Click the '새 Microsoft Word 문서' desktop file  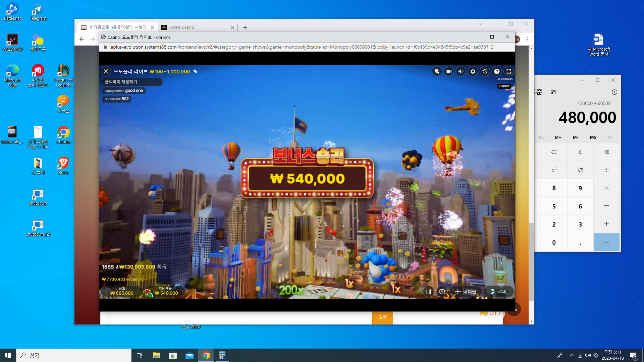click(x=599, y=45)
